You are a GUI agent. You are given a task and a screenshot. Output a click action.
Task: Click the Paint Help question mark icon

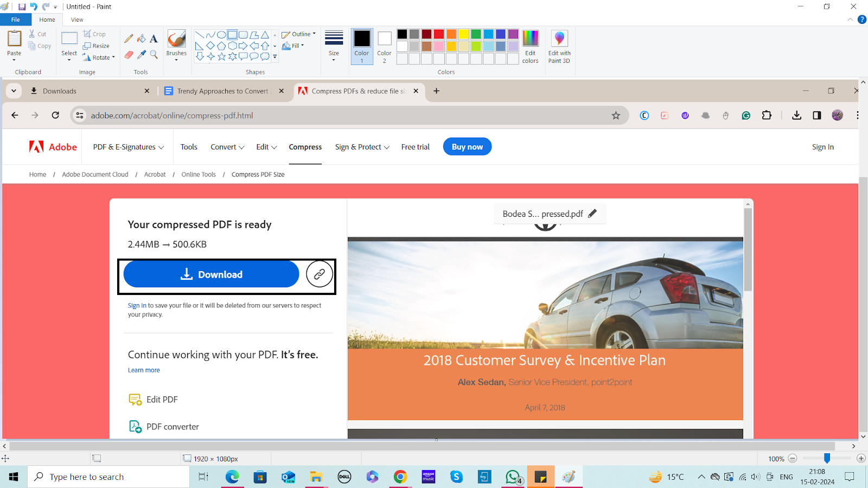point(861,20)
